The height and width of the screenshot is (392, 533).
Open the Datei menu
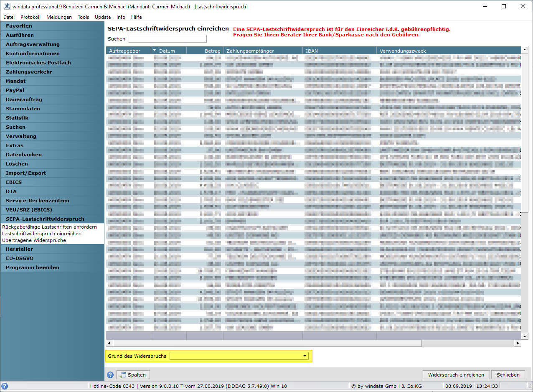click(x=9, y=17)
